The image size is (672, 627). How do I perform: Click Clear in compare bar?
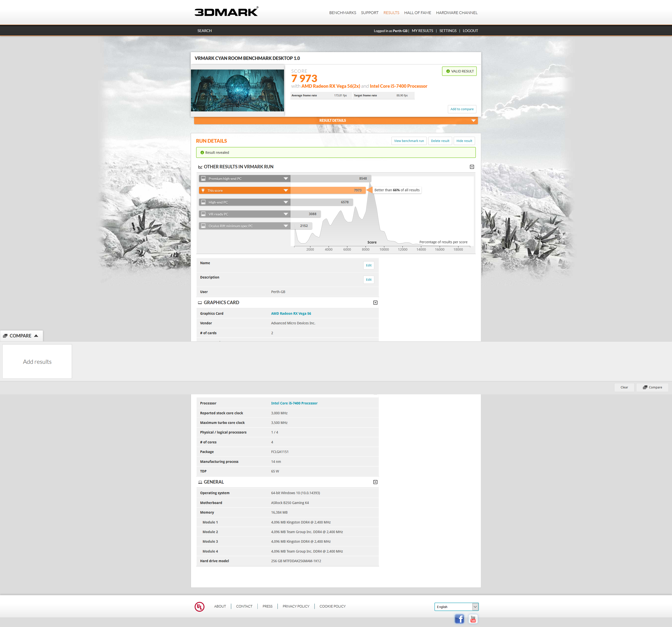[x=624, y=387]
